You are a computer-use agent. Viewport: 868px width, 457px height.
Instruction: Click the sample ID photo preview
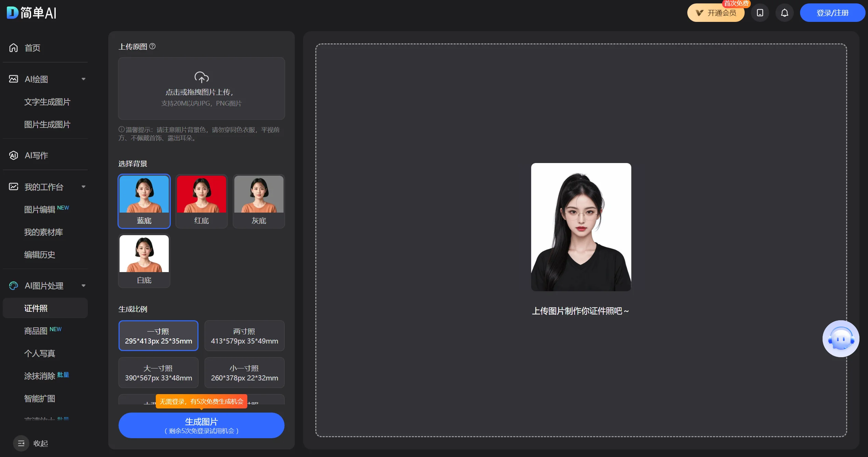click(581, 227)
